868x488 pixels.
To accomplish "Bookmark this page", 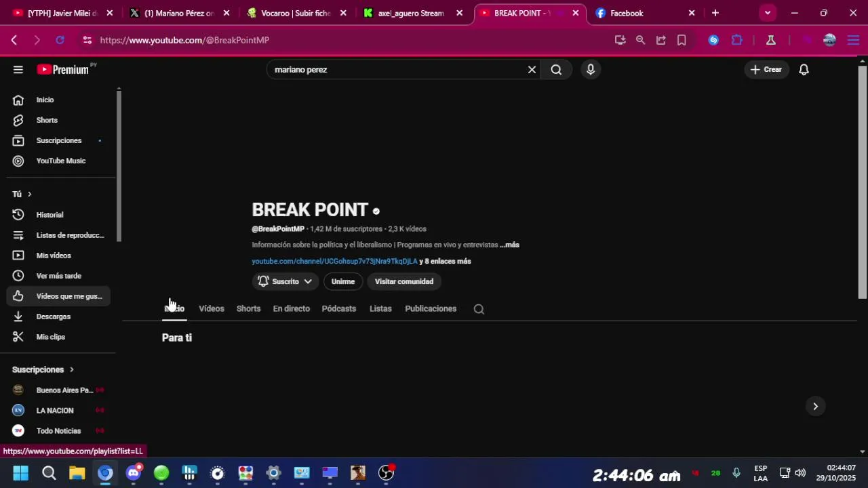I will [682, 40].
